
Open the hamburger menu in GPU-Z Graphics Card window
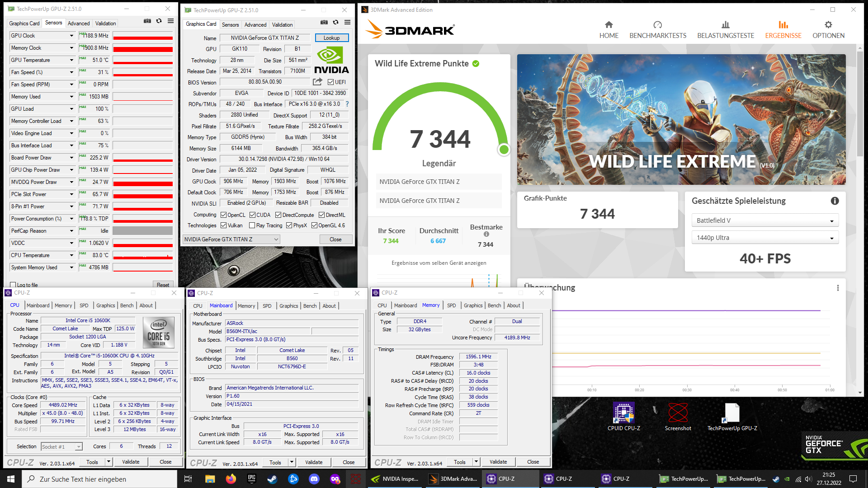pos(348,22)
